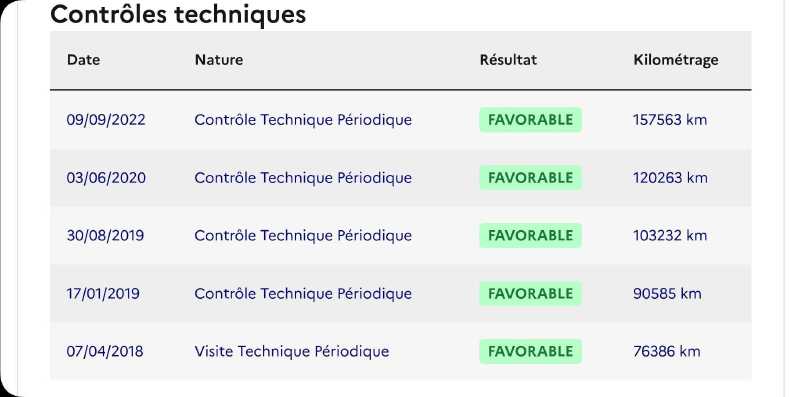
Task: Click the 157563 km mileage value
Action: (670, 120)
